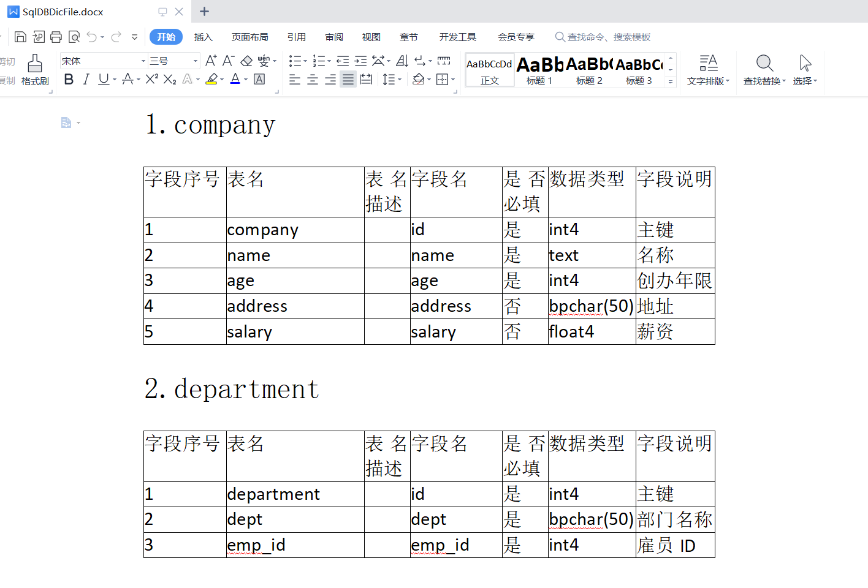This screenshot has height=588, width=868.
Task: Click the Save icon in quick toolbar
Action: click(20, 37)
